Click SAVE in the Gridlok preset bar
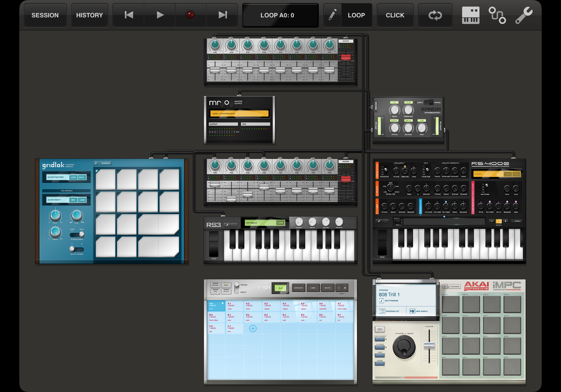The width and height of the screenshot is (561, 392). pyautogui.click(x=82, y=177)
